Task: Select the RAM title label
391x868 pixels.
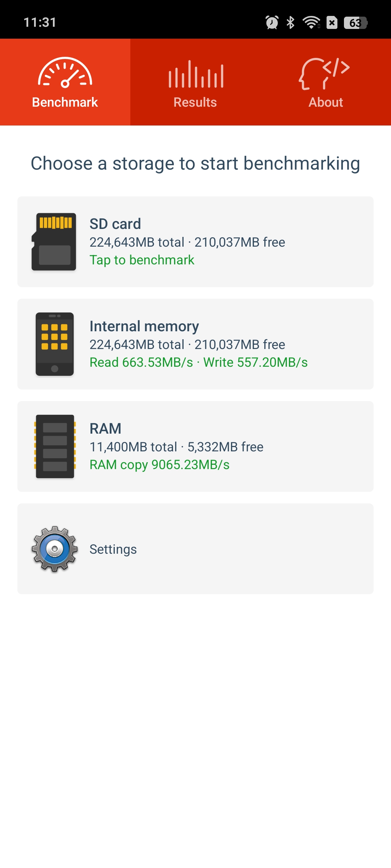Action: point(105,429)
